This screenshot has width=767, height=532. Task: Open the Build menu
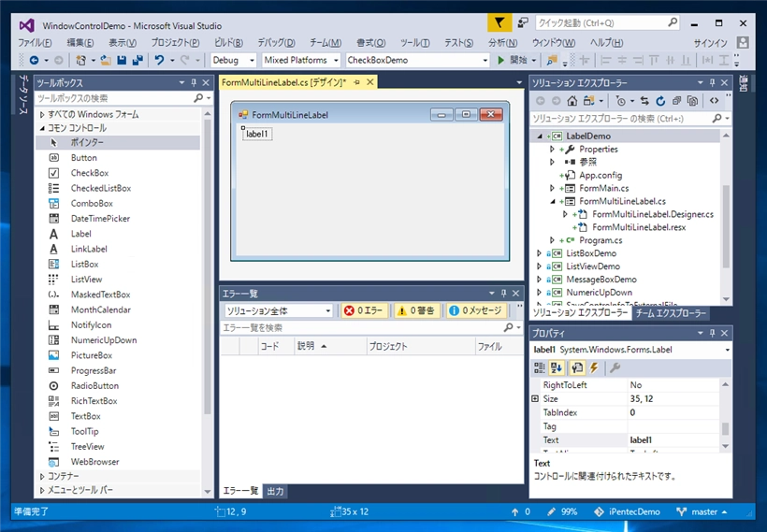pos(228,43)
